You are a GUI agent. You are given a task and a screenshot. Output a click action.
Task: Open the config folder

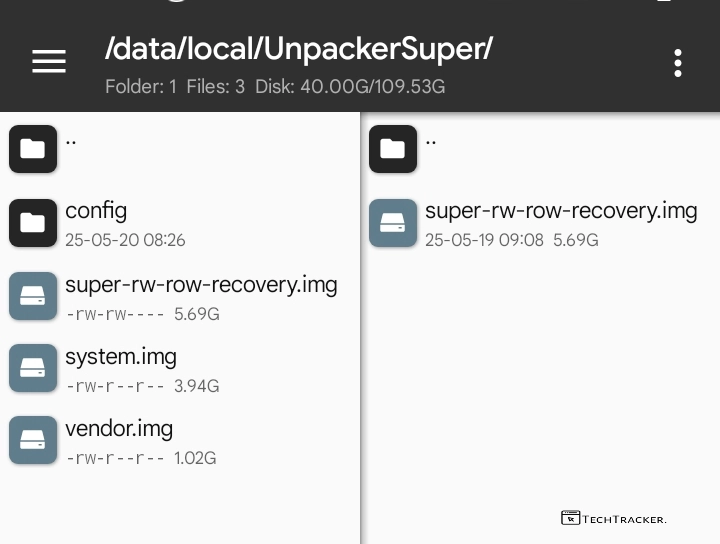[x=96, y=211]
